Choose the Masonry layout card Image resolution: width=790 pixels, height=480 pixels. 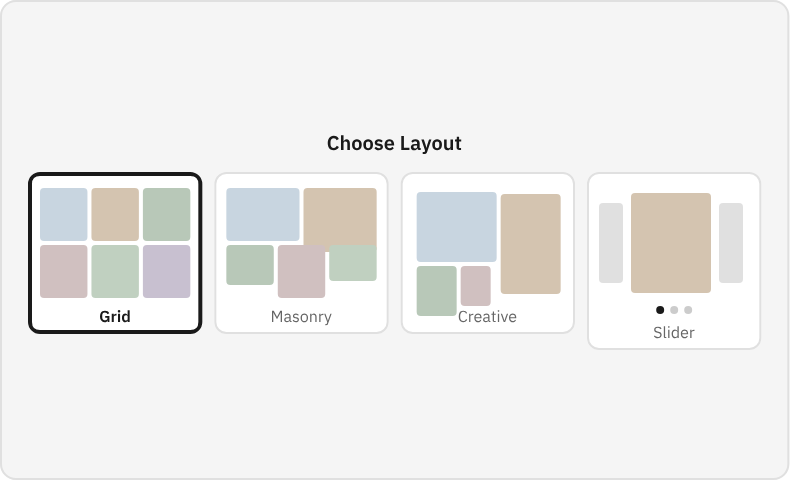[301, 253]
